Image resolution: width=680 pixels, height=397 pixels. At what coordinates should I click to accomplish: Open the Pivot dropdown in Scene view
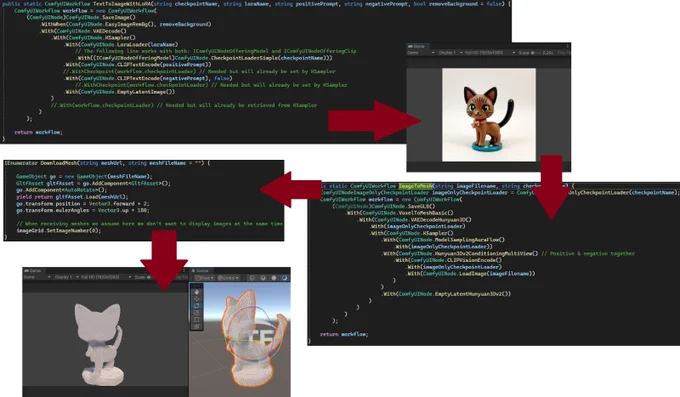pyautogui.click(x=204, y=278)
